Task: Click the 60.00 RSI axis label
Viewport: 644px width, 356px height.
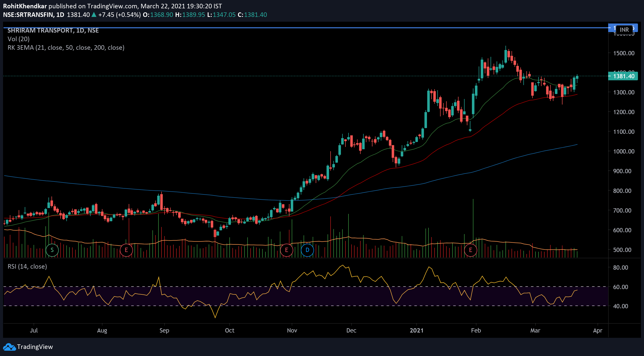Action: [621, 287]
